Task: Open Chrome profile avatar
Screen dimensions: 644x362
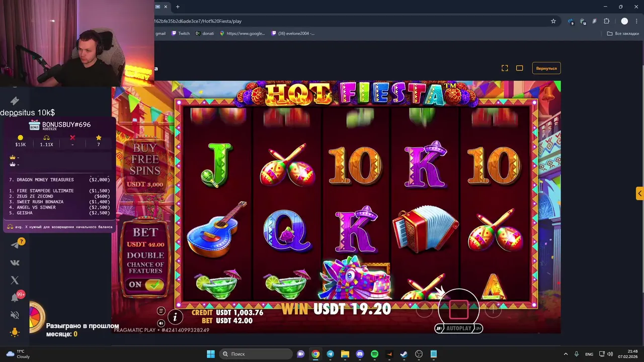Action: 624,21
